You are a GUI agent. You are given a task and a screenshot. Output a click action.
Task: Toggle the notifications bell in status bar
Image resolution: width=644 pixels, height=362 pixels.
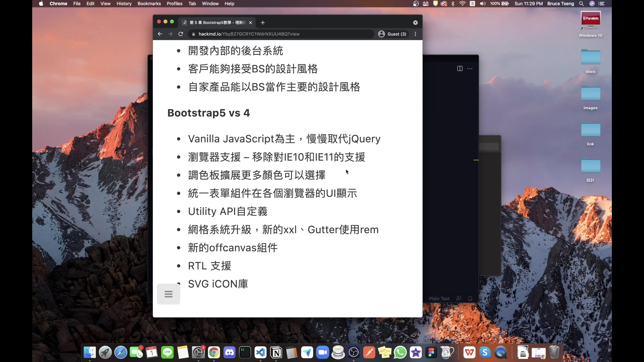click(x=470, y=299)
